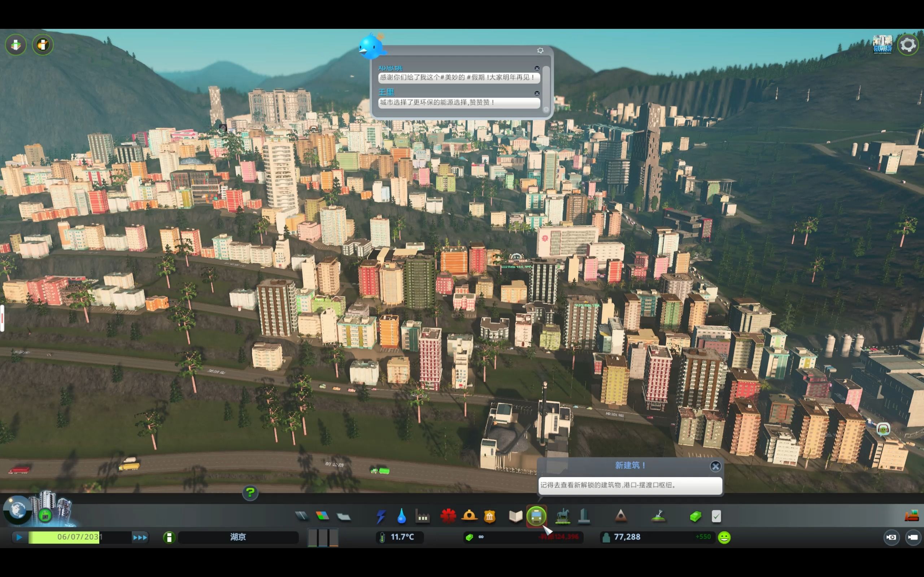This screenshot has height=577, width=924.
Task: Open the Police badge menu
Action: (x=489, y=516)
